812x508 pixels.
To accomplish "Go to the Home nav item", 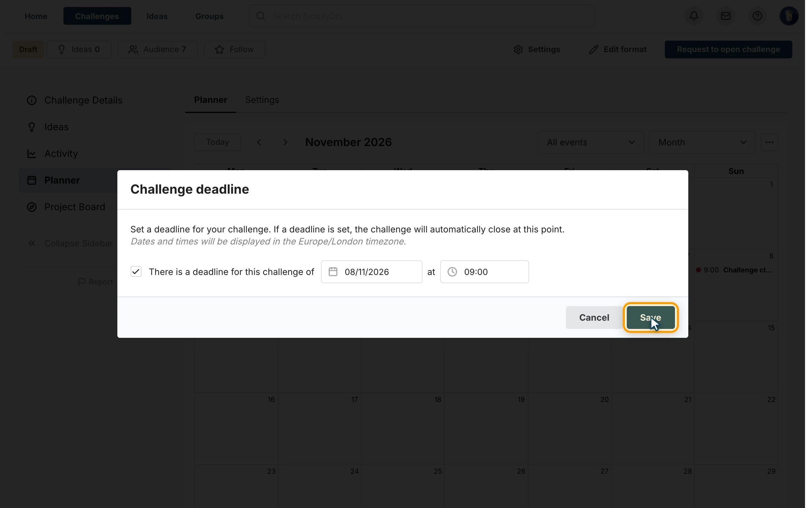I will pyautogui.click(x=36, y=16).
